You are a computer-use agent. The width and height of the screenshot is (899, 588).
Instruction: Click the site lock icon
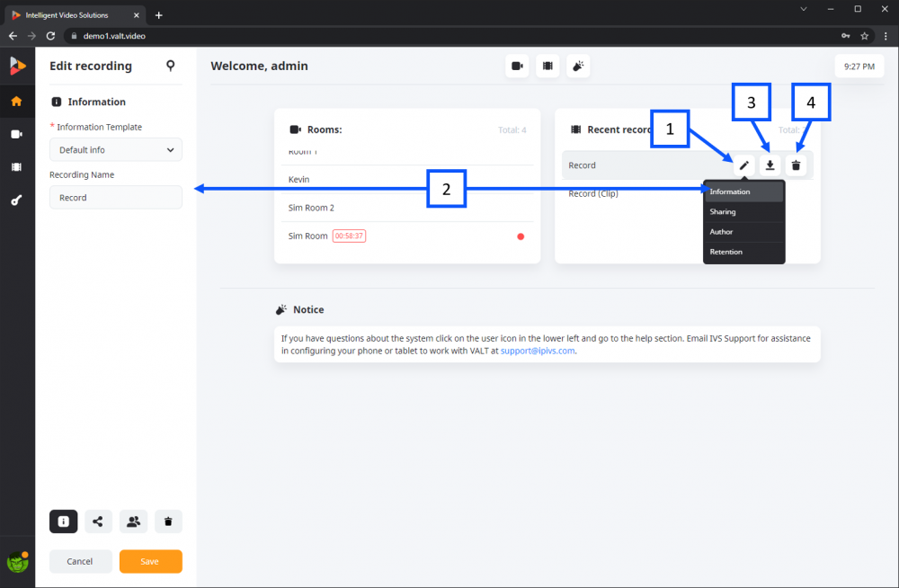point(74,36)
